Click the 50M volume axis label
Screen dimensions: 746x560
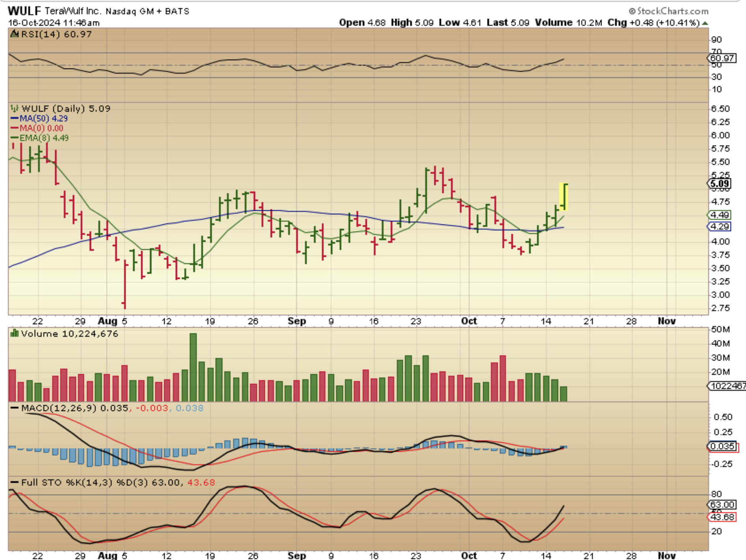[721, 329]
